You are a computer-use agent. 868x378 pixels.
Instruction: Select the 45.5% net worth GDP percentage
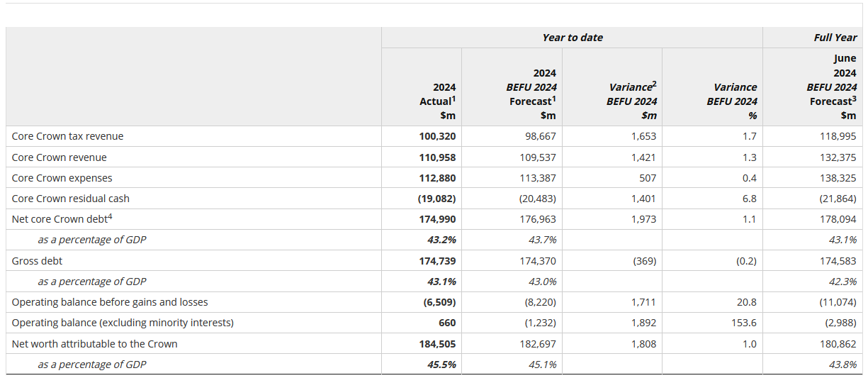pos(440,365)
